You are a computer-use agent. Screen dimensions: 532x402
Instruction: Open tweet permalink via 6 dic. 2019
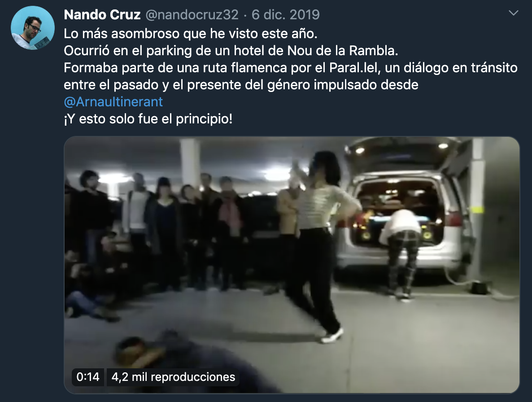(x=286, y=15)
